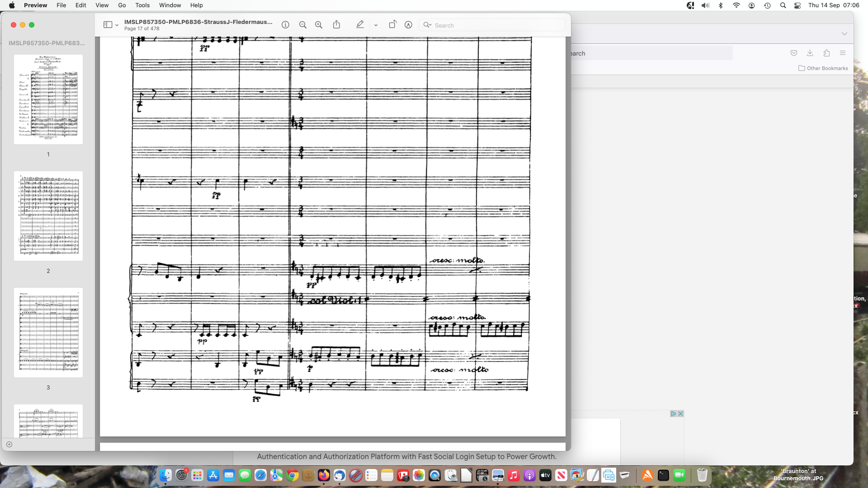Viewport: 868px width, 488px height.
Task: Open the Preview inspector info panel
Action: [285, 25]
